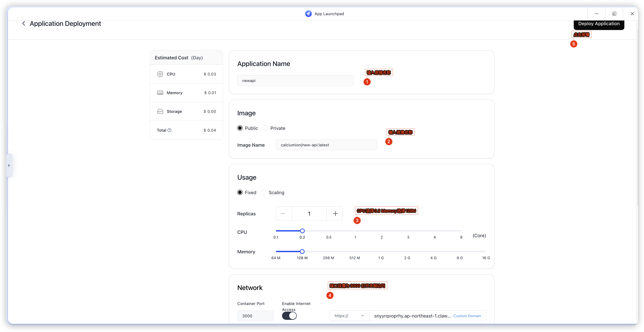This screenshot has width=644, height=332.
Task: Select the Scaling usage radio option
Action: 264,192
